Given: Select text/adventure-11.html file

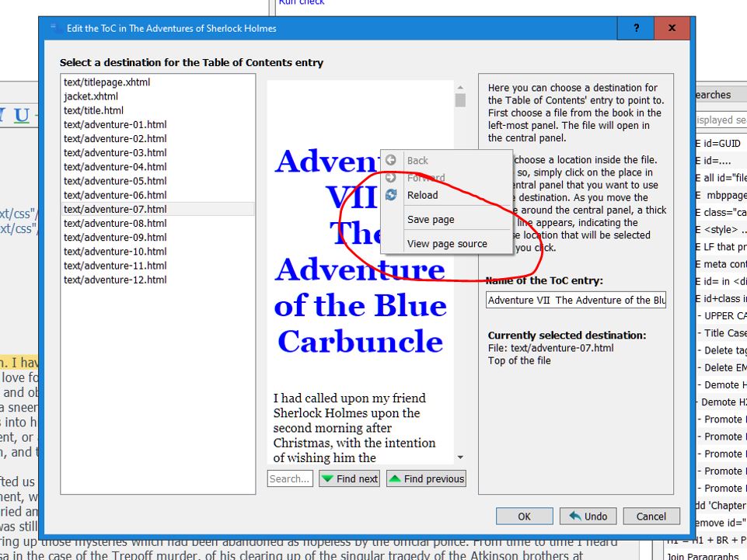Looking at the screenshot, I should [158, 265].
